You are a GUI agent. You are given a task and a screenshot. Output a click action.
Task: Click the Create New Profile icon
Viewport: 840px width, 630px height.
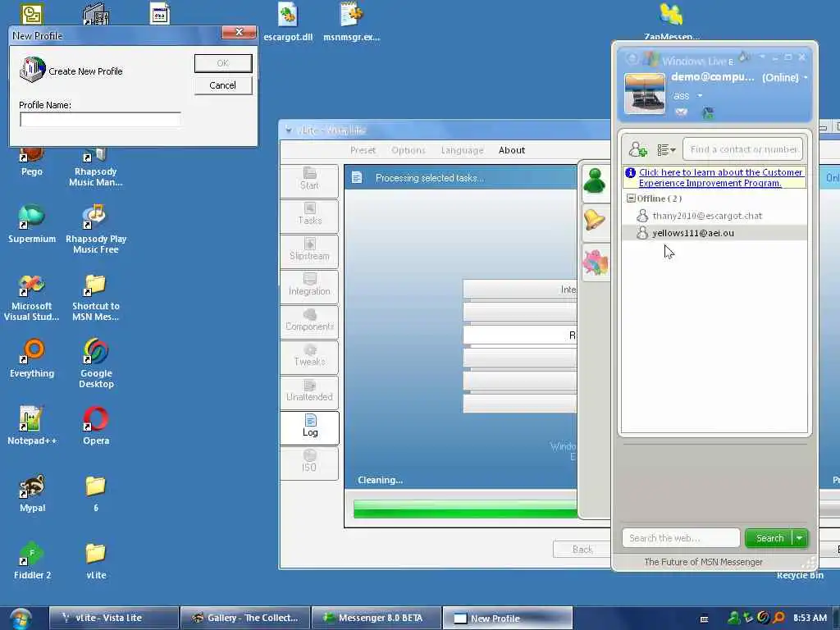[32, 70]
